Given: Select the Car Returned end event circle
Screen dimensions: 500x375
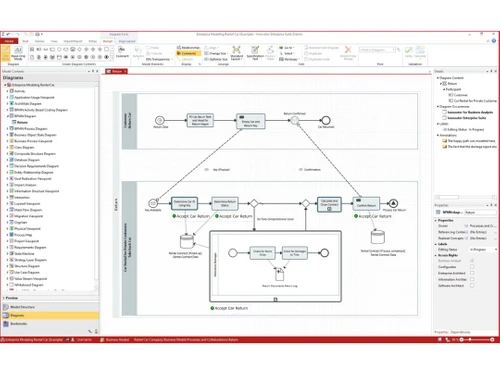Looking at the screenshot, I should [x=326, y=120].
